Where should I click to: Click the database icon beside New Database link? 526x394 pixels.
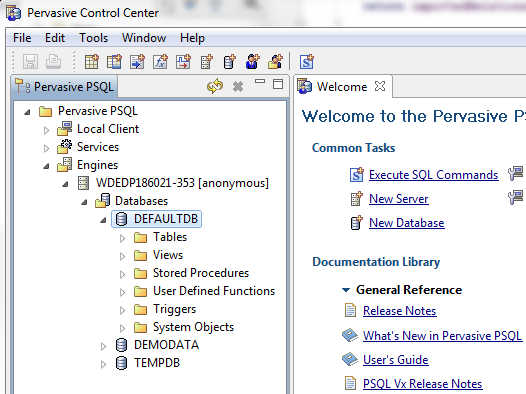coord(357,223)
